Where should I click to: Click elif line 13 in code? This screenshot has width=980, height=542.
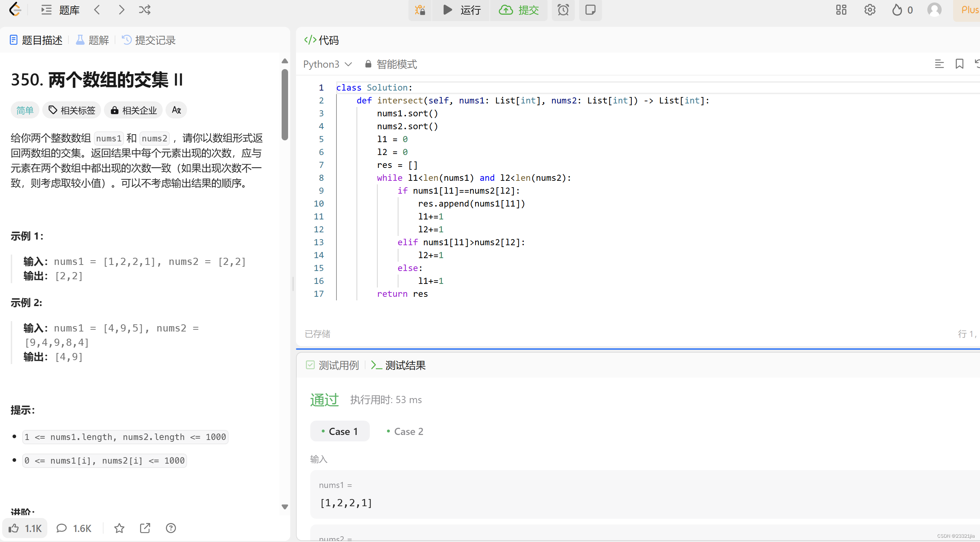click(x=461, y=242)
